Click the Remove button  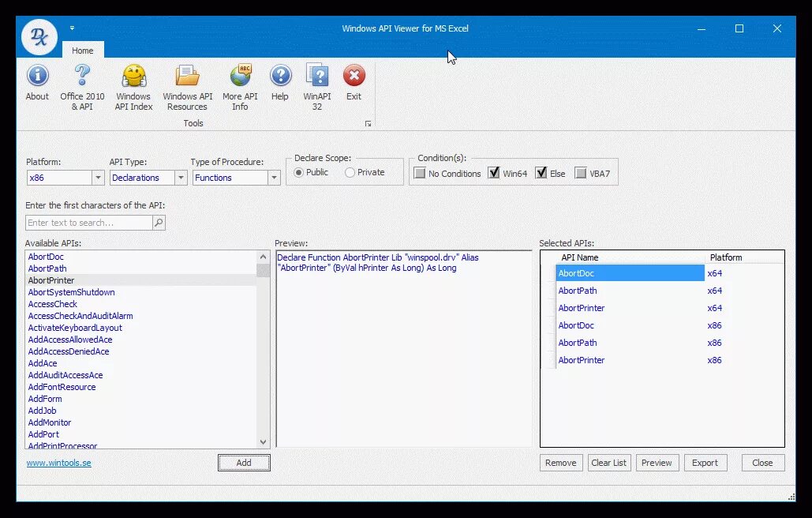coord(561,463)
